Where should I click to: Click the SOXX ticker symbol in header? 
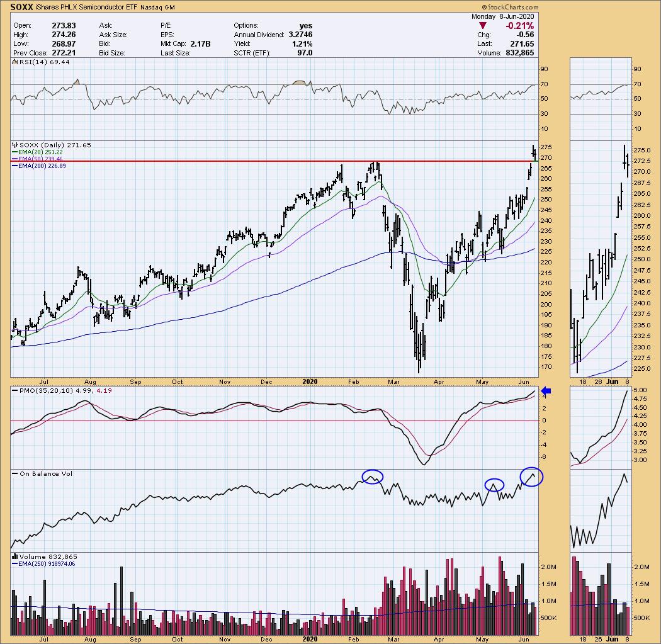(21, 7)
